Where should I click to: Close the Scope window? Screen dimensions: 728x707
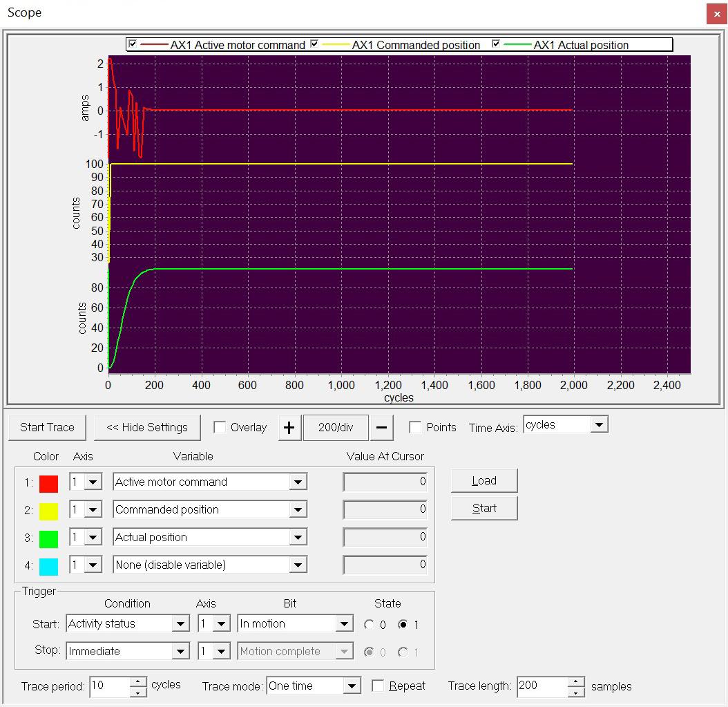click(x=716, y=14)
